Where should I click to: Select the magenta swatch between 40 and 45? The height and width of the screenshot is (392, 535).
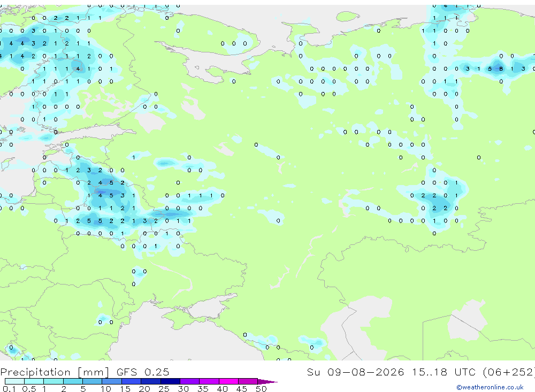[x=228, y=381]
